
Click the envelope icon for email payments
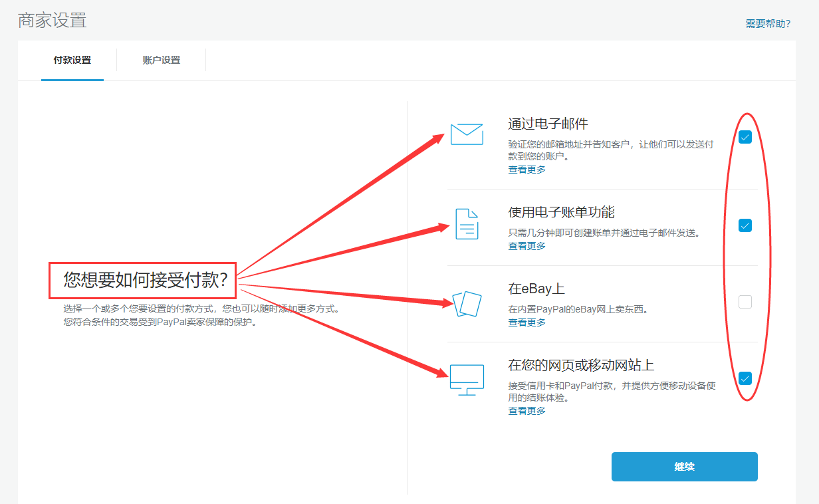pos(467,134)
